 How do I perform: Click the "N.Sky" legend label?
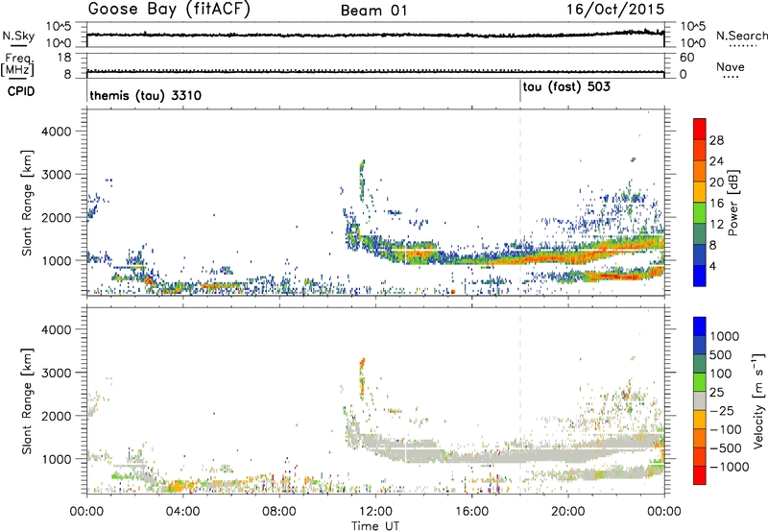tap(18, 36)
